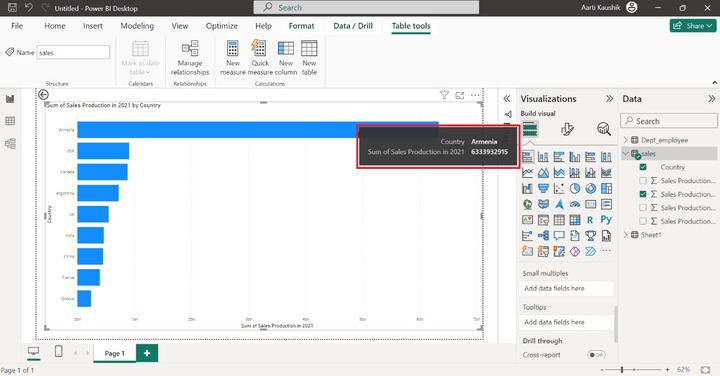The image size is (720, 376).
Task: Add the R script visual
Action: [591, 220]
